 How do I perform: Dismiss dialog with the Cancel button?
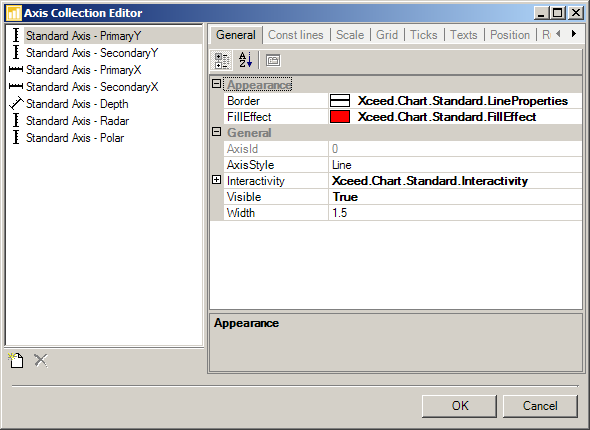(540, 406)
